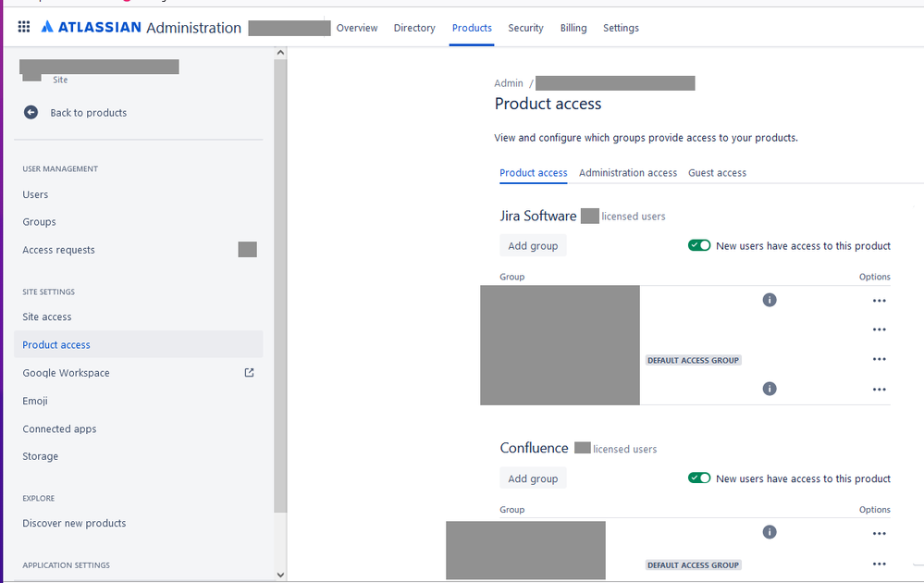Open options menu for second Jira Software group
Viewport: 924px width, 583px height.
pyautogui.click(x=880, y=329)
